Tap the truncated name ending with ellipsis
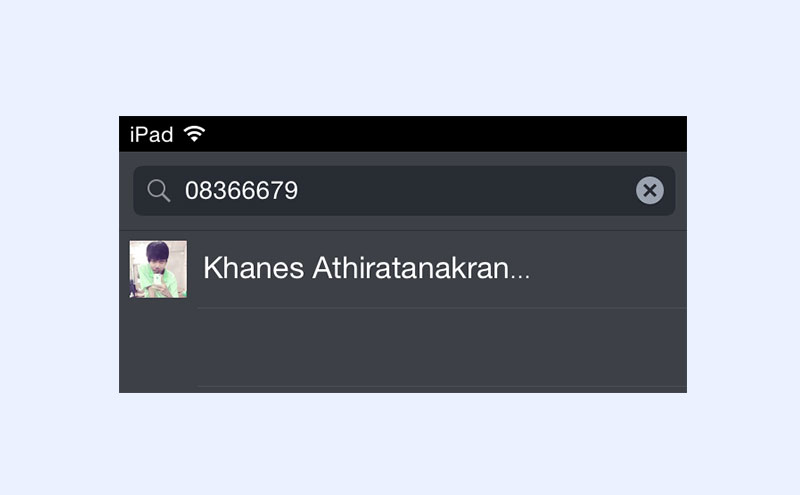 click(367, 268)
